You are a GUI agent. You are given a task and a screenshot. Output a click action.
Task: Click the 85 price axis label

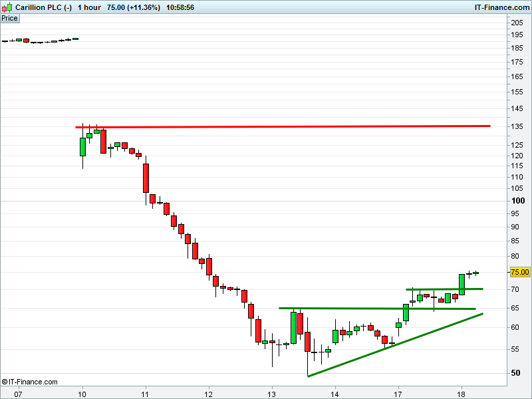[x=515, y=241]
